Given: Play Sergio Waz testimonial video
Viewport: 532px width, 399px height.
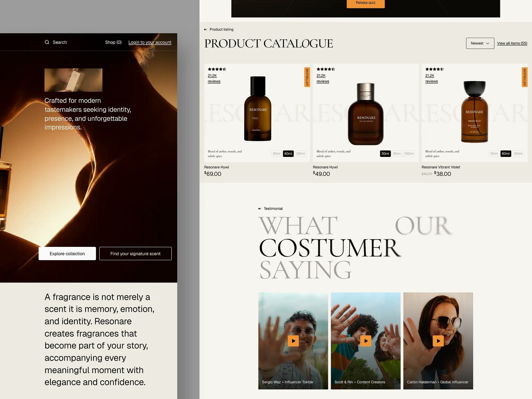Looking at the screenshot, I should click(x=293, y=341).
